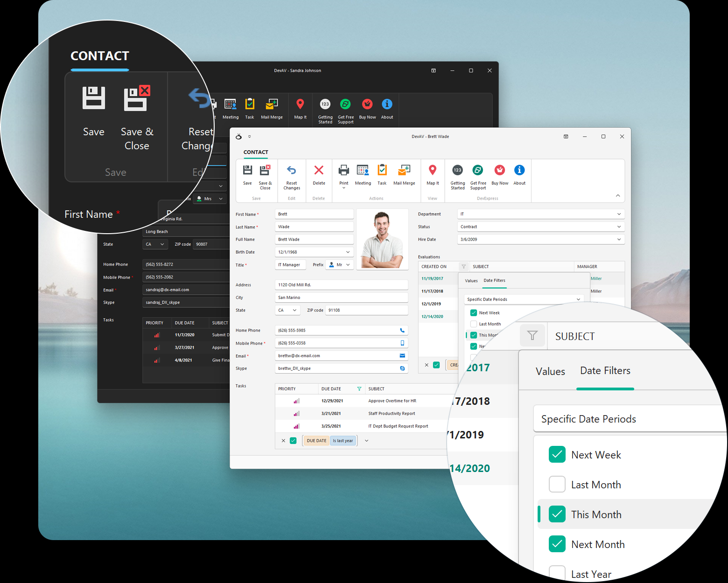The image size is (728, 583).
Task: Open the quick access dropdown in the Brett Wade title bar
Action: (x=249, y=137)
